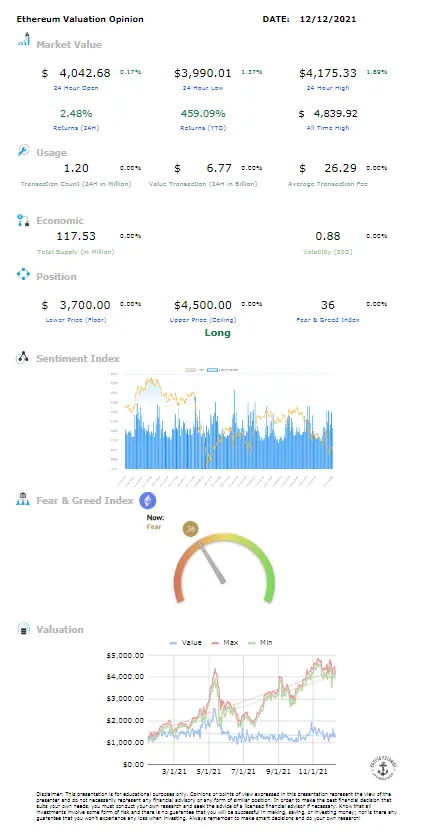
Task: Click the Market Value heading
Action: coord(69,44)
